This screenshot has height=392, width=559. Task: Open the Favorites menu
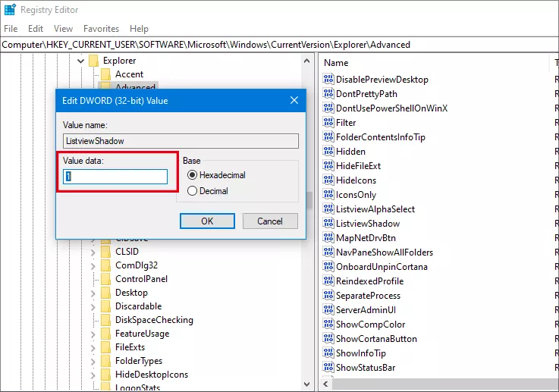(x=101, y=29)
